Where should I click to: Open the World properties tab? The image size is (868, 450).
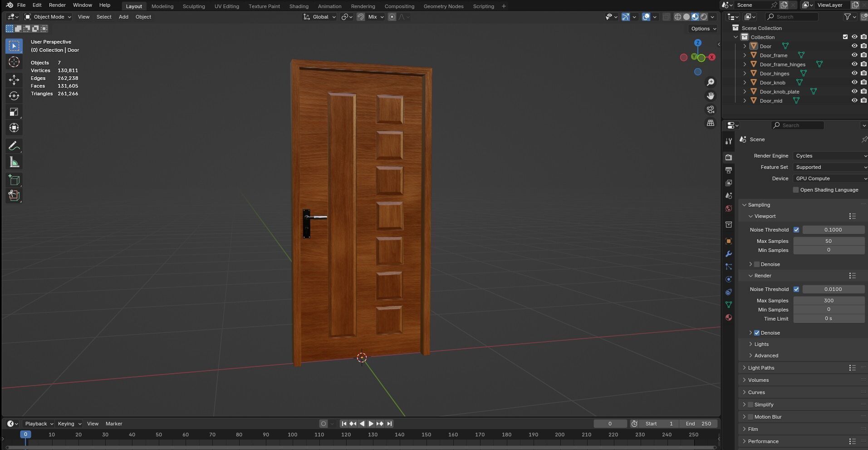[x=729, y=208]
